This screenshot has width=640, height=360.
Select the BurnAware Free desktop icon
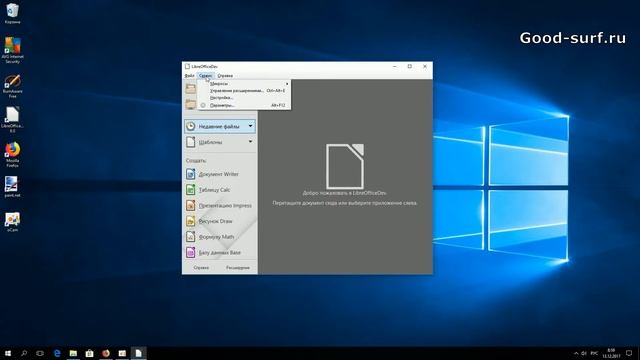pos(12,86)
